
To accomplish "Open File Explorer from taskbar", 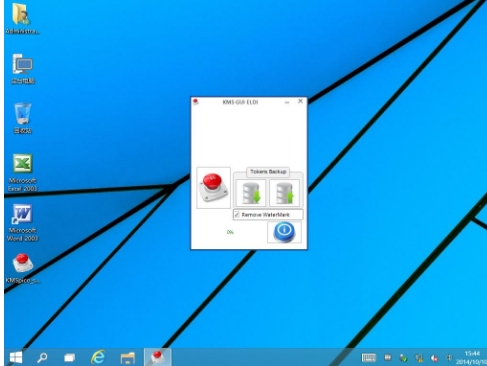I will 128,357.
